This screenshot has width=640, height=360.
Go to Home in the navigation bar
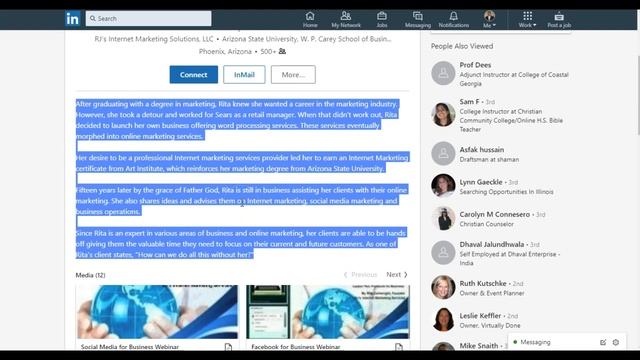(310, 20)
